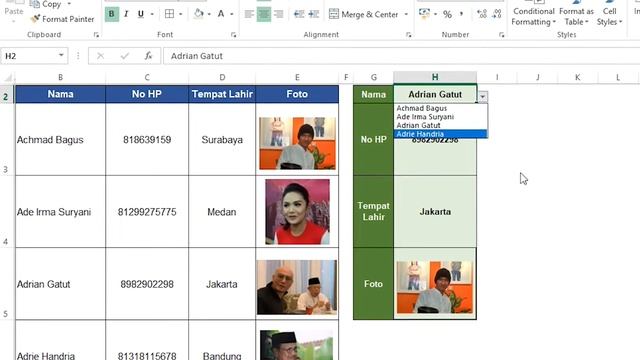Click the Insert Function fx icon
This screenshot has width=640, height=360.
coord(148,56)
